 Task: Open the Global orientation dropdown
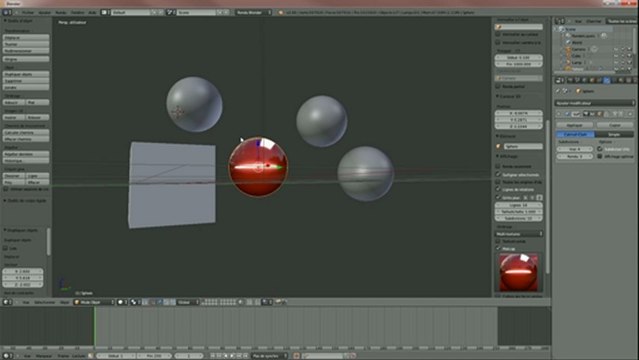pyautogui.click(x=187, y=302)
